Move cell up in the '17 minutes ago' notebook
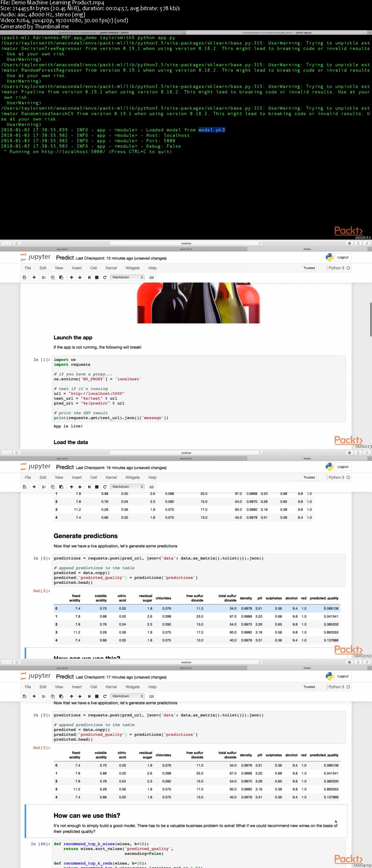The width and height of the screenshot is (372, 868). 72,696
